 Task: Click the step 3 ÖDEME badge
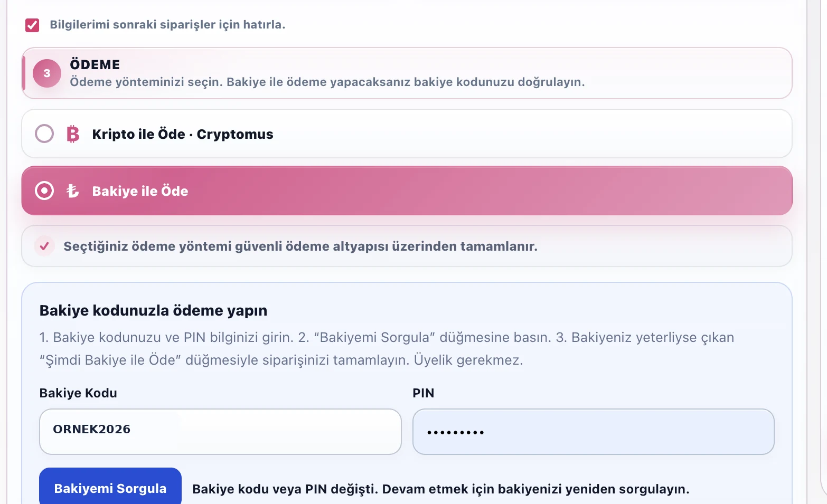click(47, 73)
